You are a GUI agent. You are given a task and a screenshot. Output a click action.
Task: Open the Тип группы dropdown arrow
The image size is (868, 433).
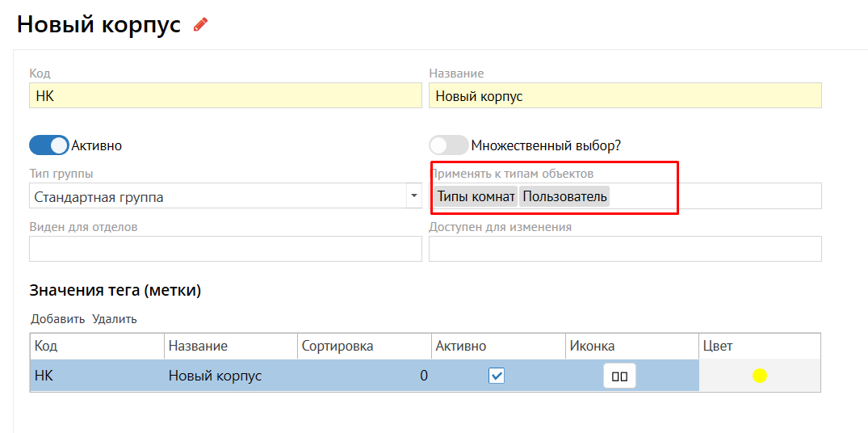pyautogui.click(x=413, y=195)
